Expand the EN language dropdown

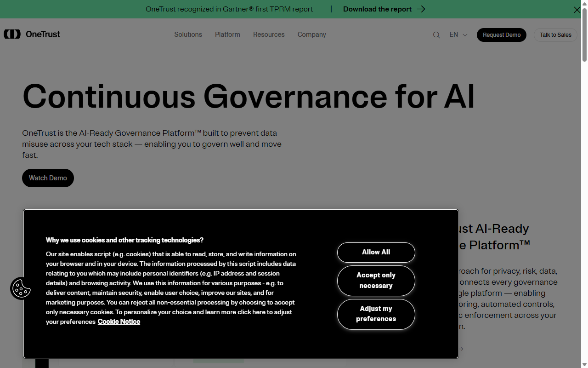click(x=458, y=34)
